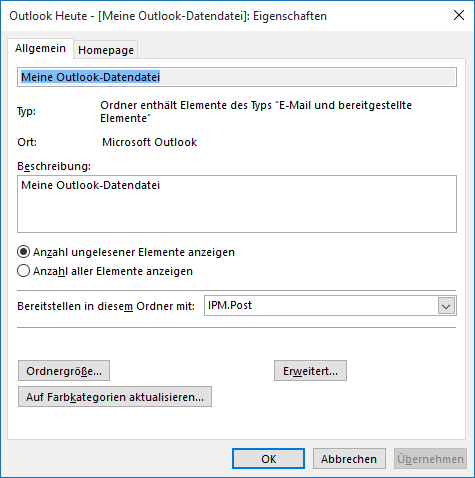Close the Eigenschaften dialog window

coord(459,15)
